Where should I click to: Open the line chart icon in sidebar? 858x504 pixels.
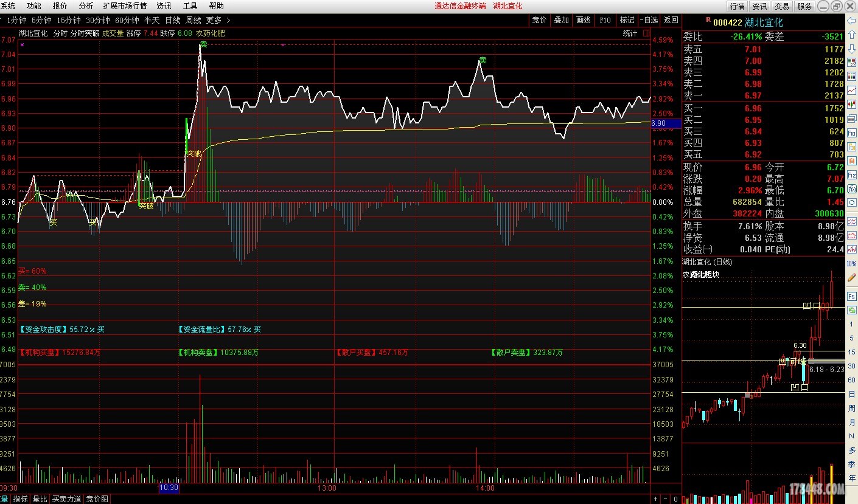[851, 90]
